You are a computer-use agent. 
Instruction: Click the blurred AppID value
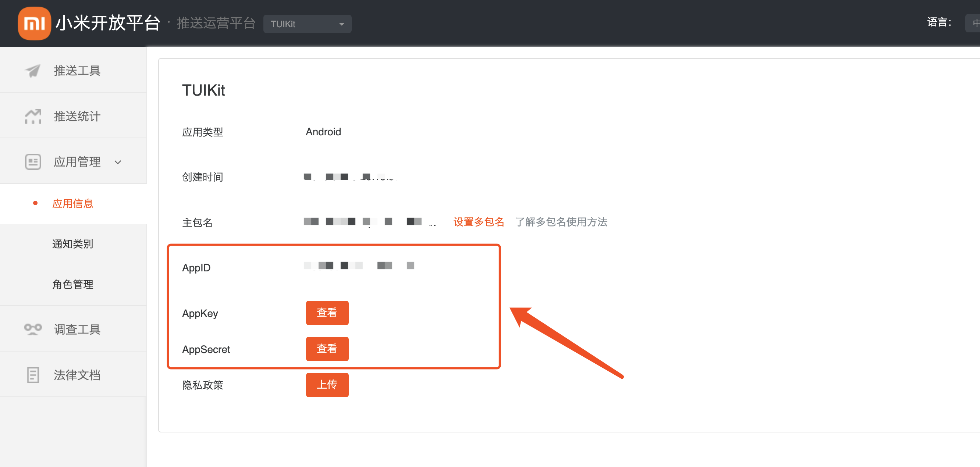(x=359, y=265)
